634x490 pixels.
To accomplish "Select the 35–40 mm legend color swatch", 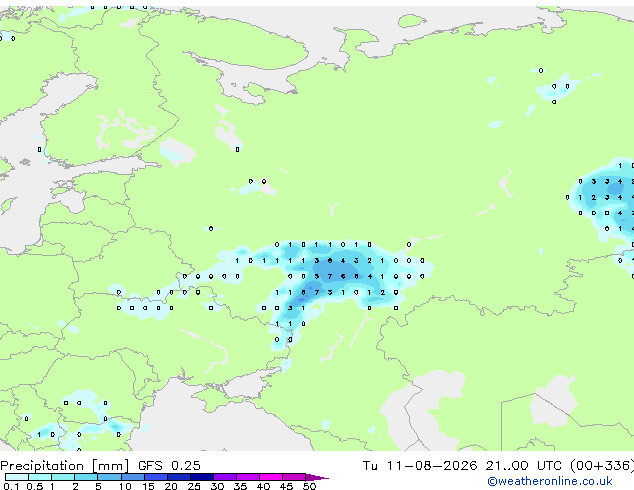I will tap(248, 477).
